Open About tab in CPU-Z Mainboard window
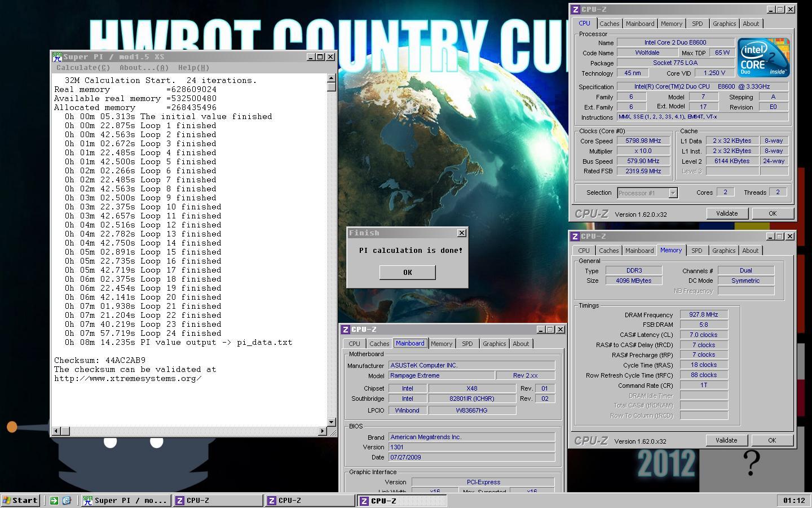 520,344
